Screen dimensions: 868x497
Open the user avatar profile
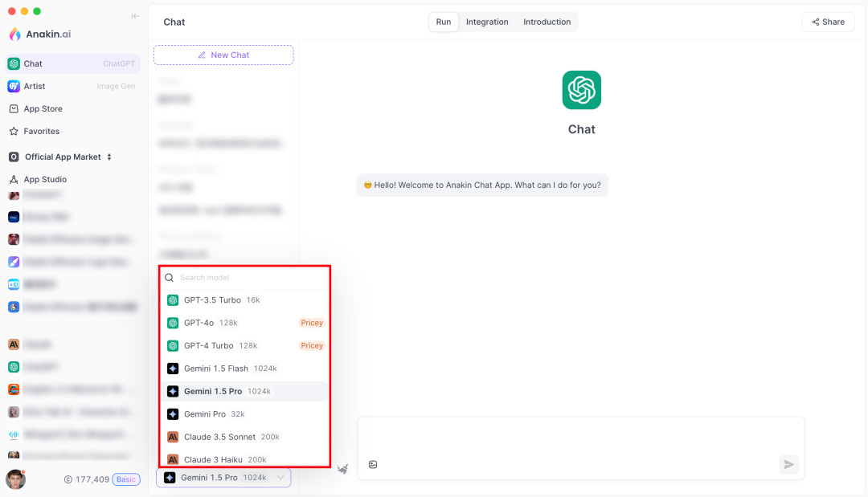point(15,479)
